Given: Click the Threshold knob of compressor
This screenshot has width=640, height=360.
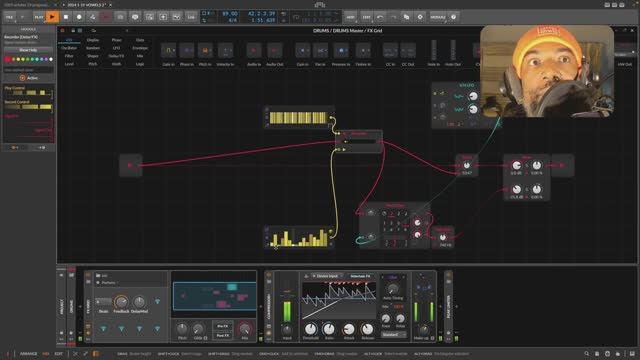Looking at the screenshot, I should click(x=310, y=329).
